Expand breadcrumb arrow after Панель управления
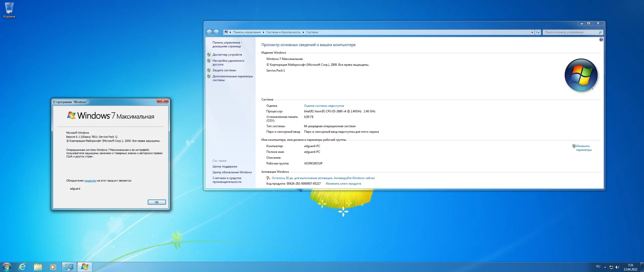Screen dimensions: 644x272 pos(263,32)
